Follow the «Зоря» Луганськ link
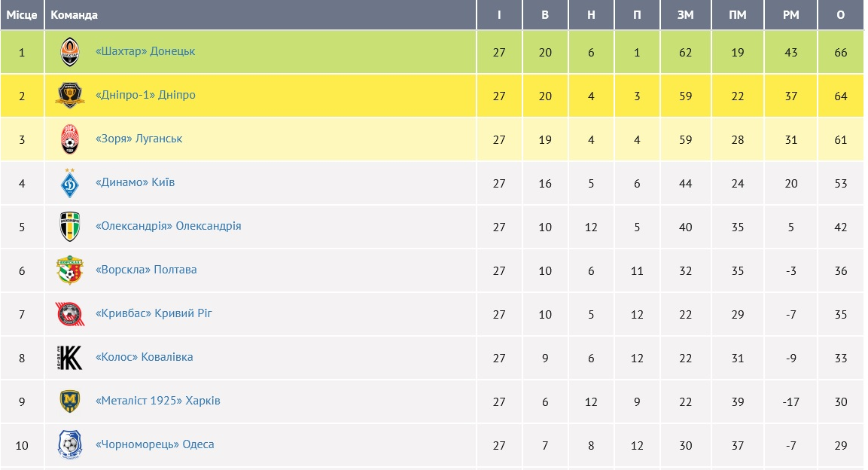The image size is (868, 470). [x=139, y=139]
